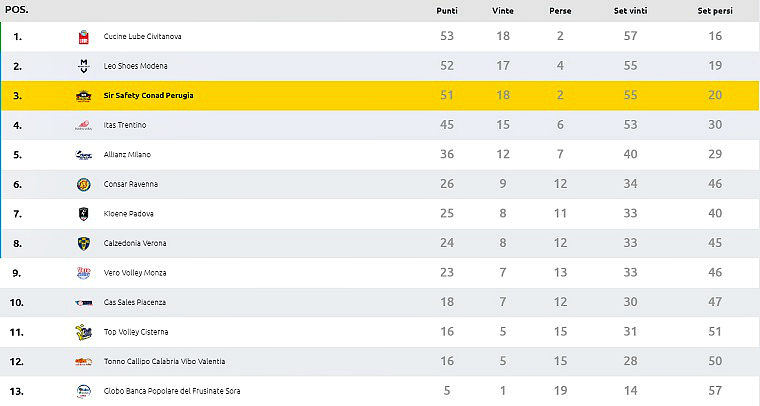Open the Gas Sales Piacenza team name
The height and width of the screenshot is (406, 760).
[135, 302]
